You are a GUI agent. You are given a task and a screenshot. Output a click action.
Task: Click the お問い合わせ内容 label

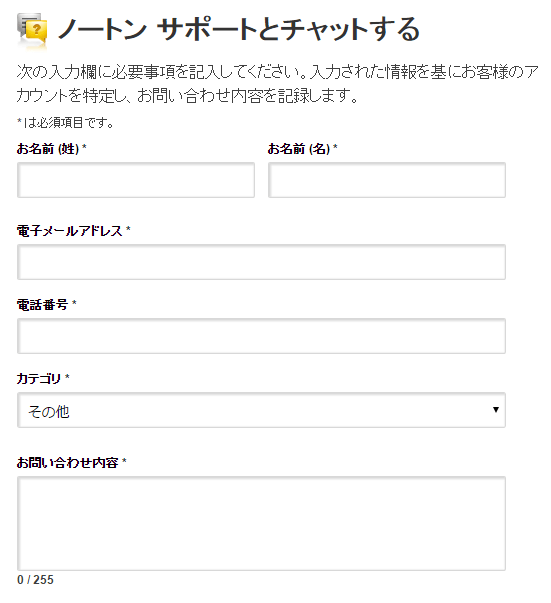pos(67,462)
